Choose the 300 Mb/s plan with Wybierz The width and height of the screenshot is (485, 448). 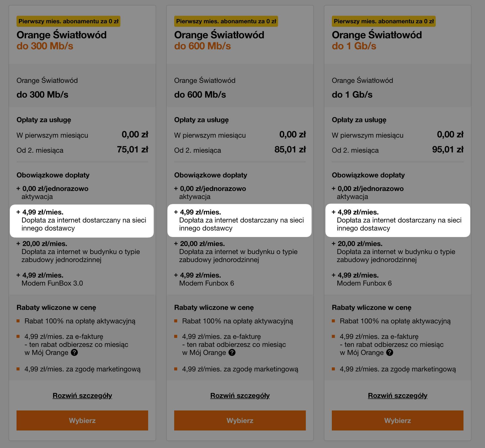82,420
